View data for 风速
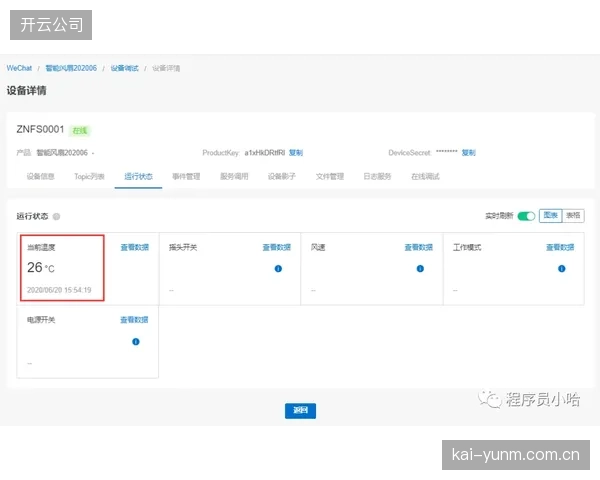 tap(419, 247)
